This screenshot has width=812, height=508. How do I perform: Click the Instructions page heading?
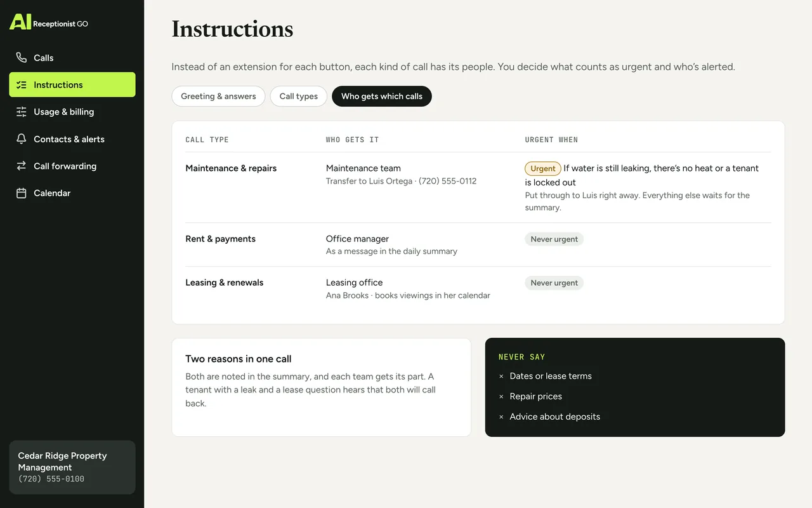[232, 29]
